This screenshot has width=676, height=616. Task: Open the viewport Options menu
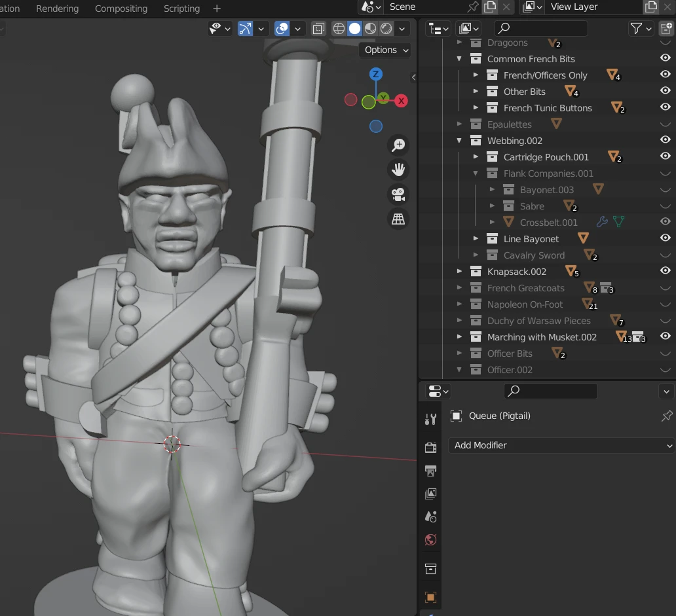(x=385, y=50)
